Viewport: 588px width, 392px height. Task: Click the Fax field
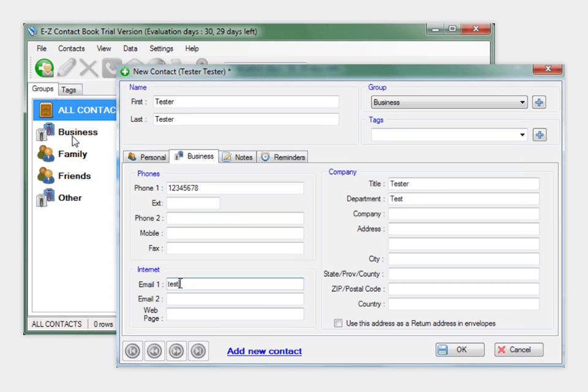tap(235, 248)
